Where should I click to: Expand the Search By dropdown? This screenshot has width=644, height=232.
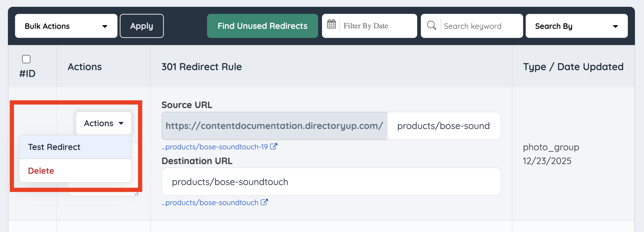click(576, 26)
